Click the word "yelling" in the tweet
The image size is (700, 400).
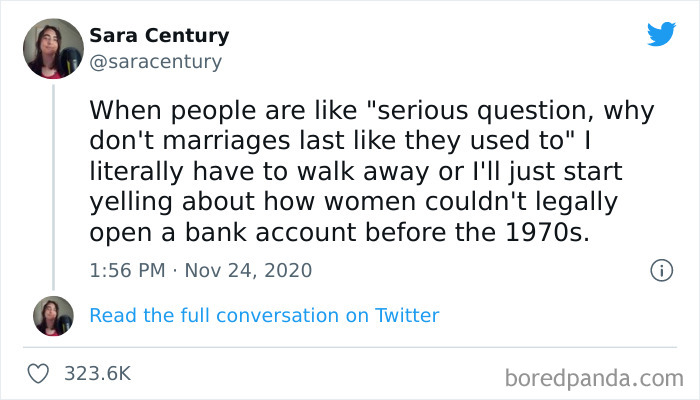point(136,200)
